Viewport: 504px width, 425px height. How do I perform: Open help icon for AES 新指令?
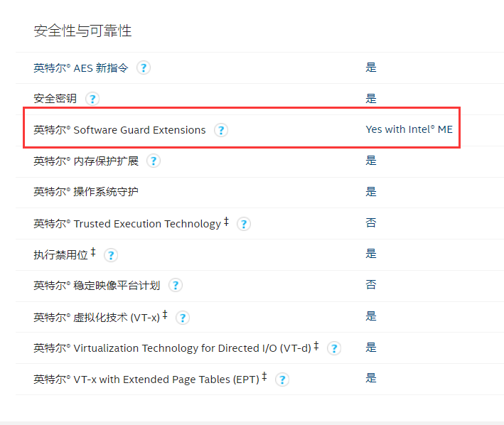coord(144,68)
